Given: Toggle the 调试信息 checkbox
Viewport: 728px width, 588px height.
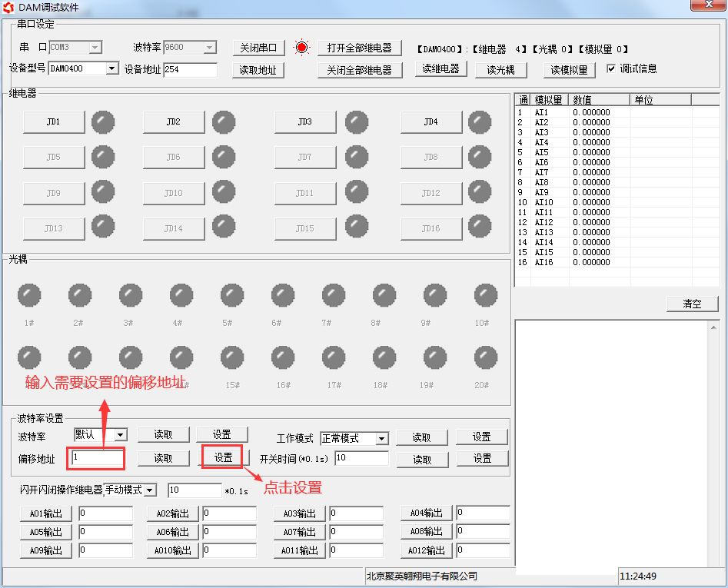Looking at the screenshot, I should 611,68.
